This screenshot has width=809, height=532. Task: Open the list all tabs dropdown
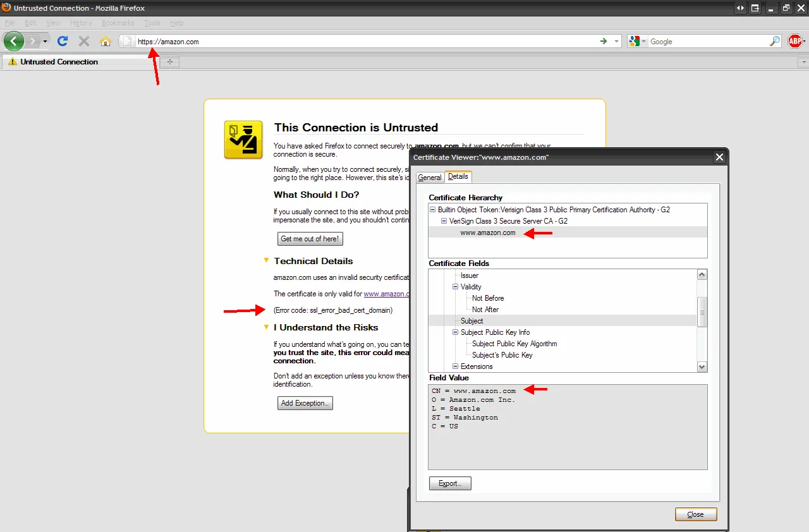pyautogui.click(x=803, y=62)
